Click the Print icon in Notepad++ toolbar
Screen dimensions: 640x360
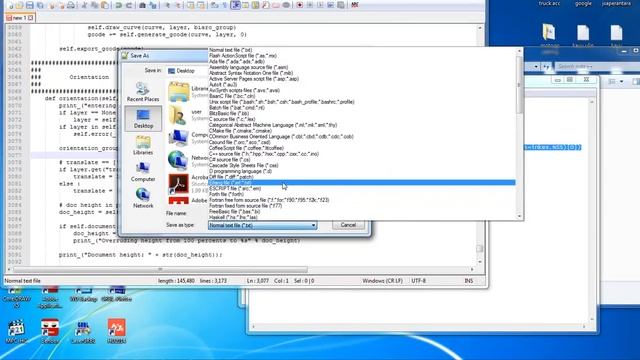pos(71,5)
